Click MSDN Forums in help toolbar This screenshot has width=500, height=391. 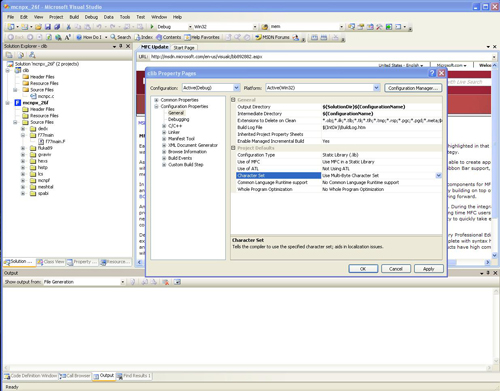273,37
